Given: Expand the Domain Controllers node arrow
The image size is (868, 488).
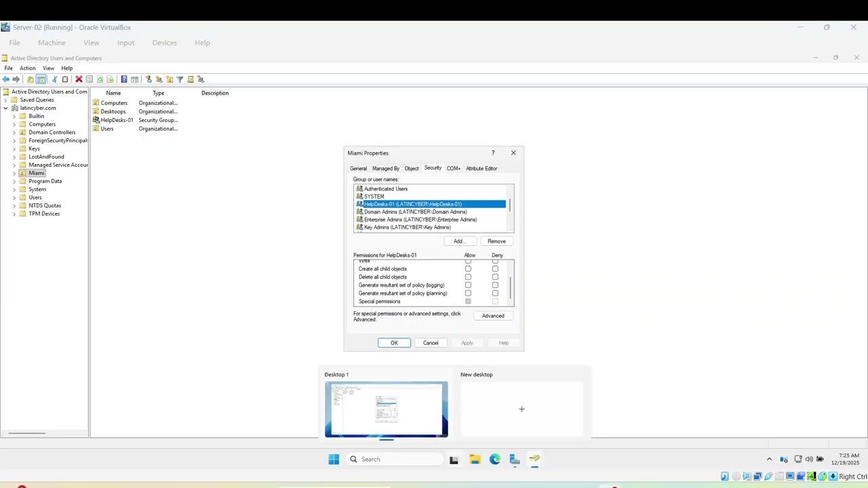Looking at the screenshot, I should click(14, 132).
